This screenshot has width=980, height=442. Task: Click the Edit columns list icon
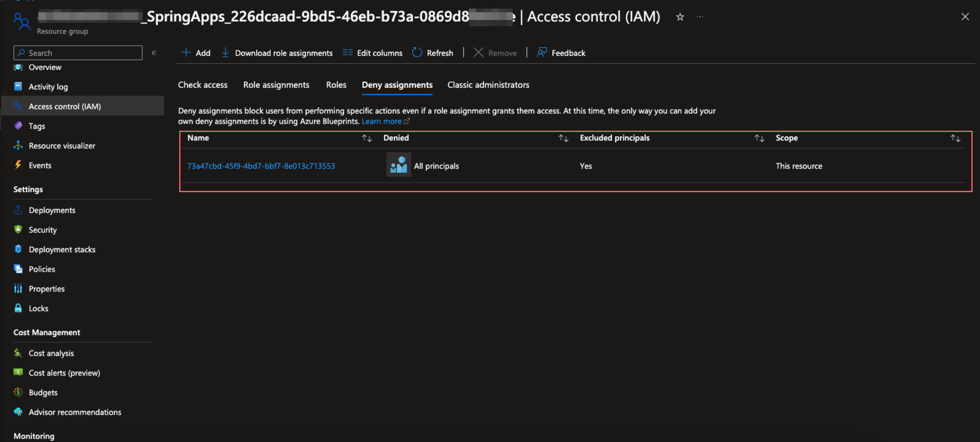(x=347, y=52)
